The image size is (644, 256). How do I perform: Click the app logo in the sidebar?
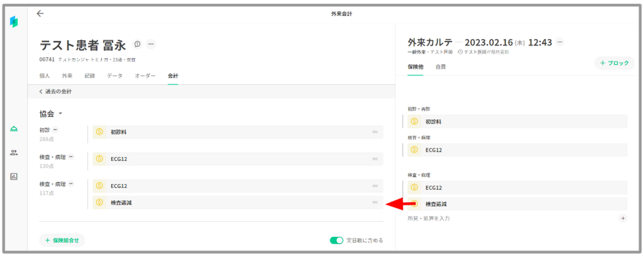point(14,22)
